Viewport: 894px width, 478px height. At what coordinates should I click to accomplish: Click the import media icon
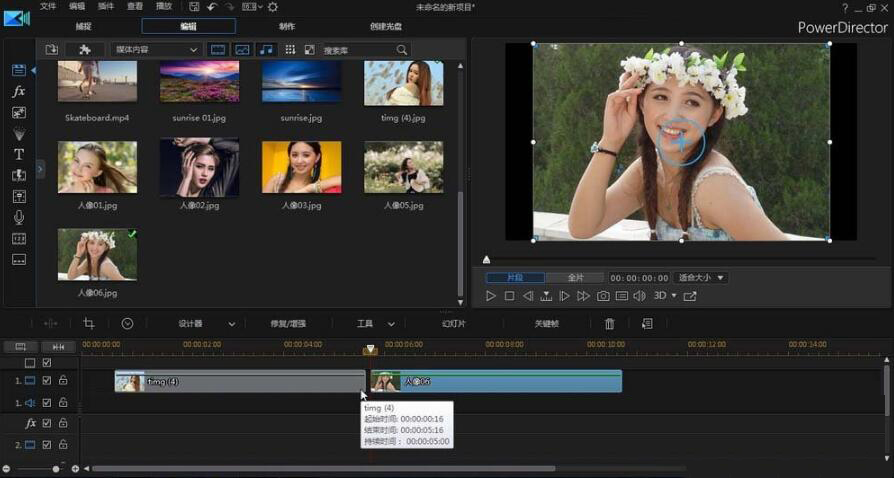pos(52,49)
